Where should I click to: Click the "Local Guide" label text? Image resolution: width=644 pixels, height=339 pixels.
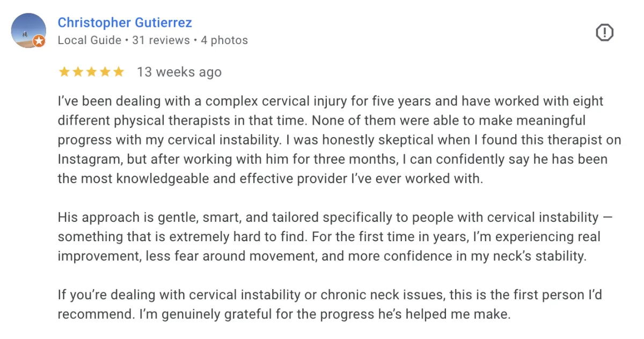pyautogui.click(x=89, y=40)
